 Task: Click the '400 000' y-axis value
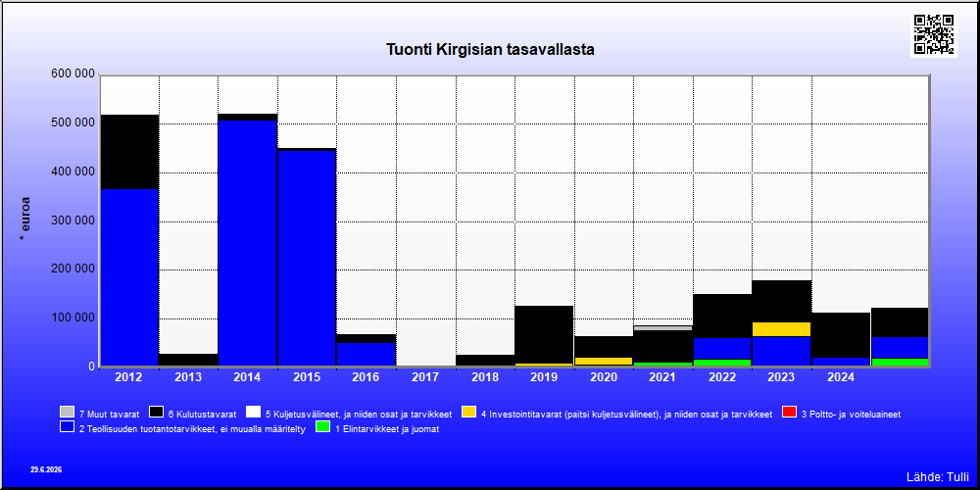coord(73,171)
